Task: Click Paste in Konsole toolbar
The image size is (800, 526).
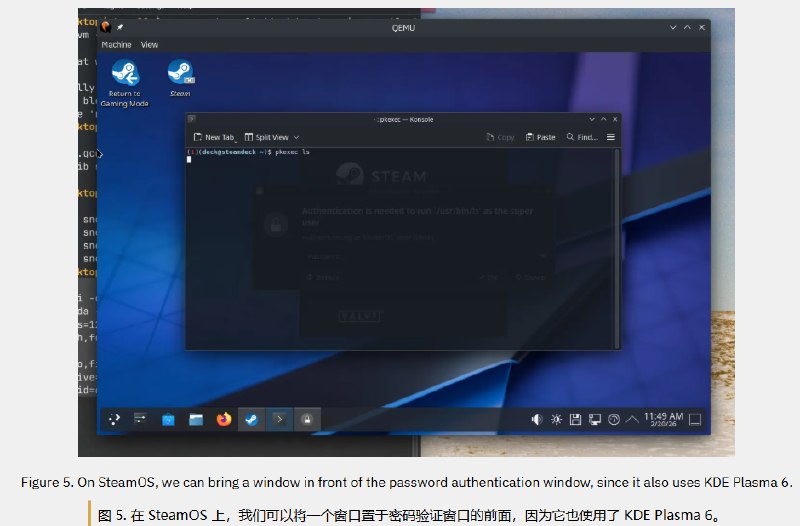Action: 540,137
